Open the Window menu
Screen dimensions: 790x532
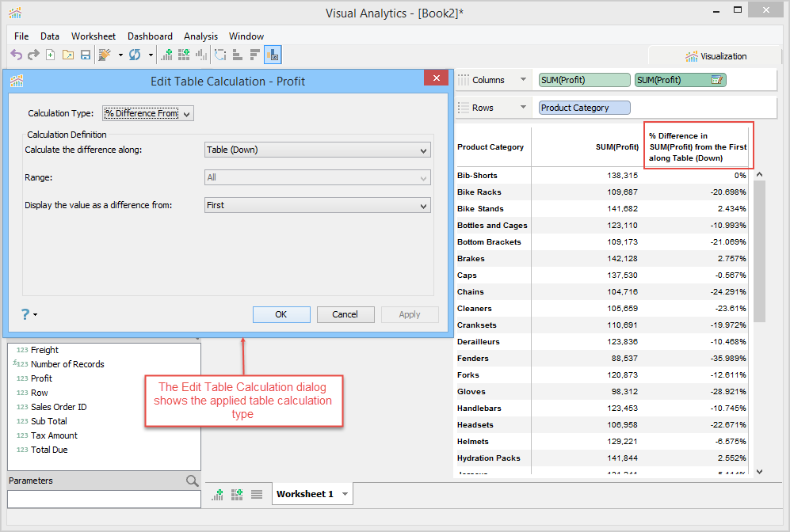coord(246,36)
